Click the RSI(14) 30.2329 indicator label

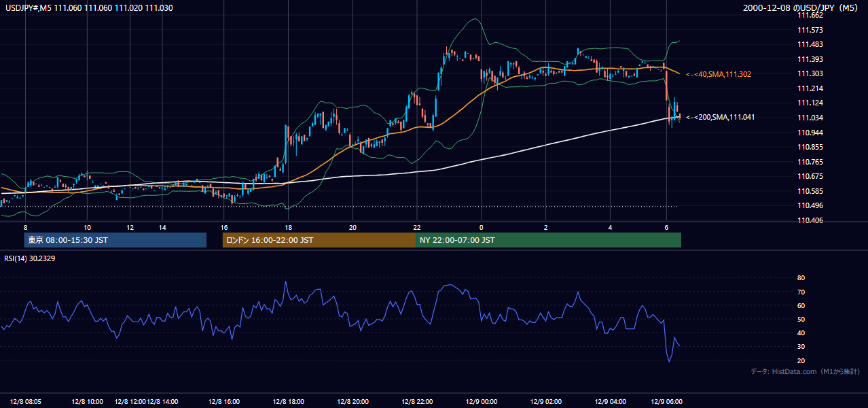click(x=31, y=258)
